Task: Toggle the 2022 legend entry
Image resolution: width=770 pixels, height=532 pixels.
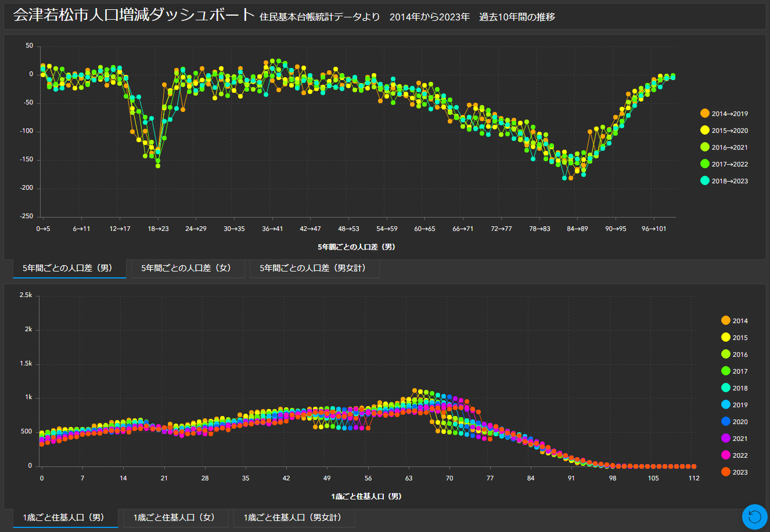Action: 735,455
